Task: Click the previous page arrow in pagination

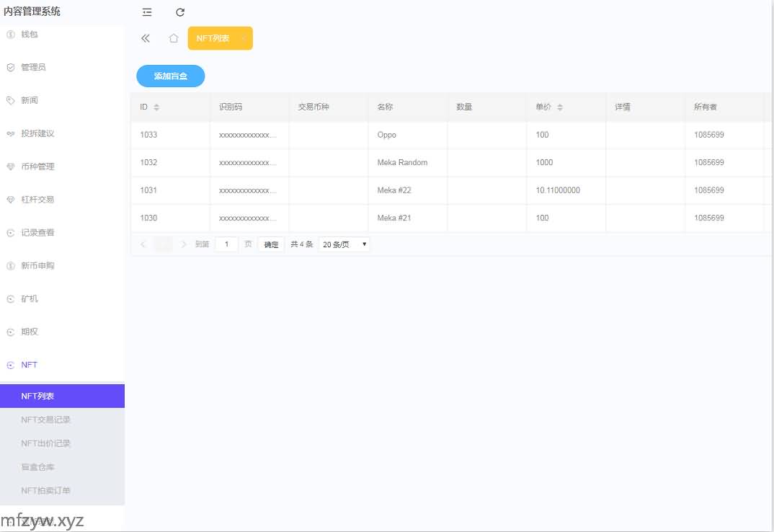Action: (x=143, y=244)
